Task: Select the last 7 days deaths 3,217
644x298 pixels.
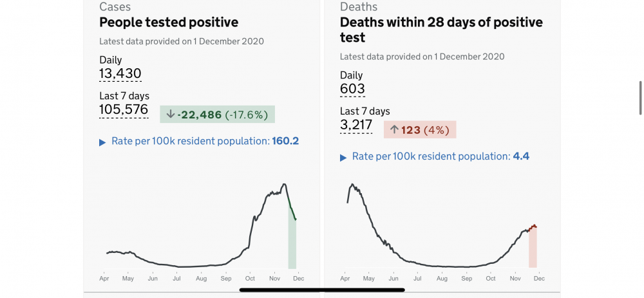Action: pyautogui.click(x=356, y=126)
